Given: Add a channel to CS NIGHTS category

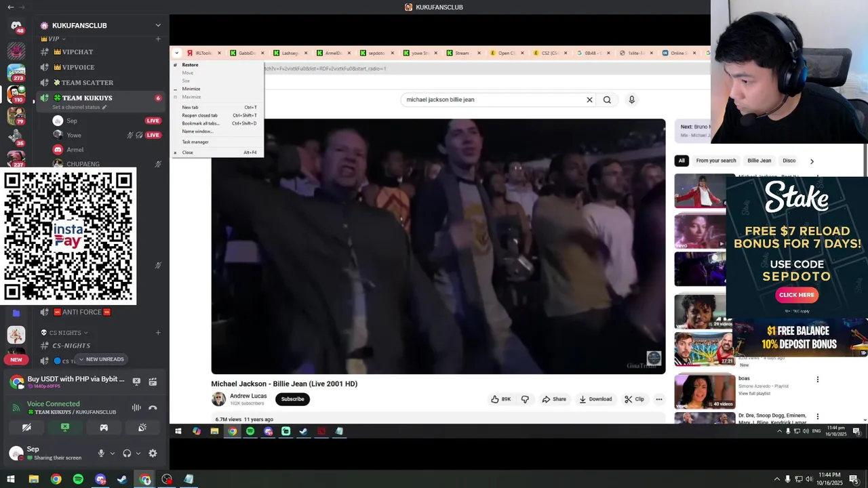Looking at the screenshot, I should point(158,333).
